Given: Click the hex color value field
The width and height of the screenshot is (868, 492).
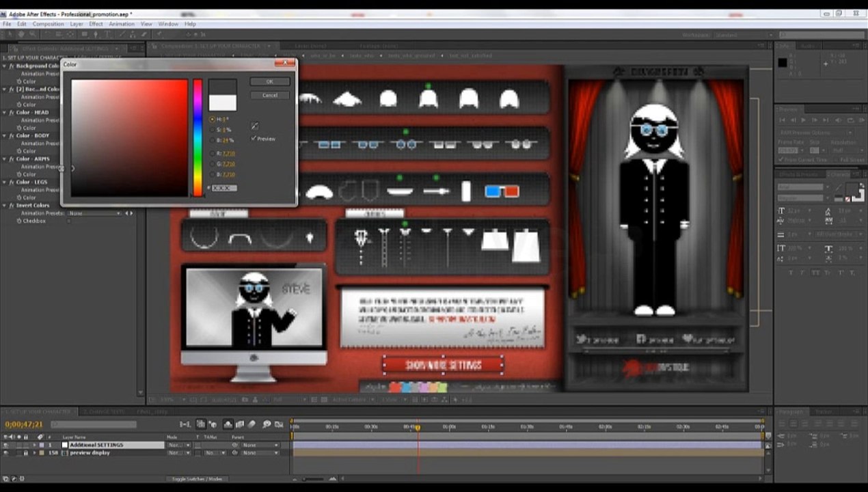Looking at the screenshot, I should (x=224, y=188).
